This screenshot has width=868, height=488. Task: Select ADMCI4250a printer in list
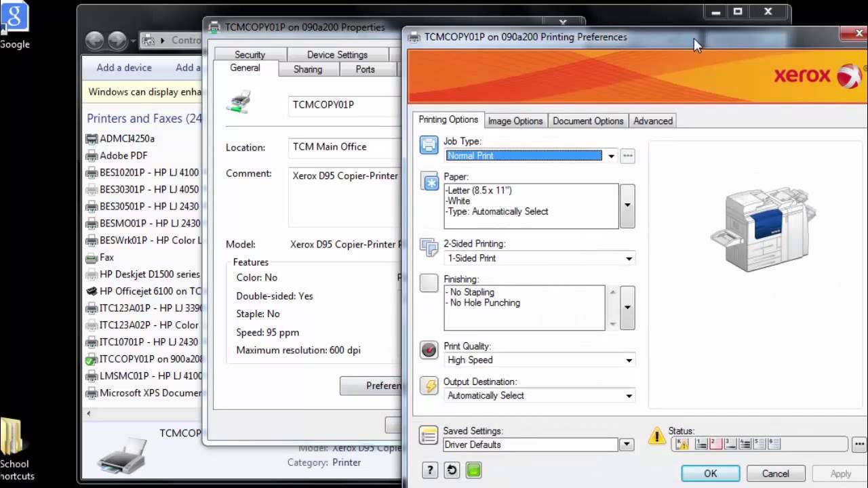coord(121,138)
